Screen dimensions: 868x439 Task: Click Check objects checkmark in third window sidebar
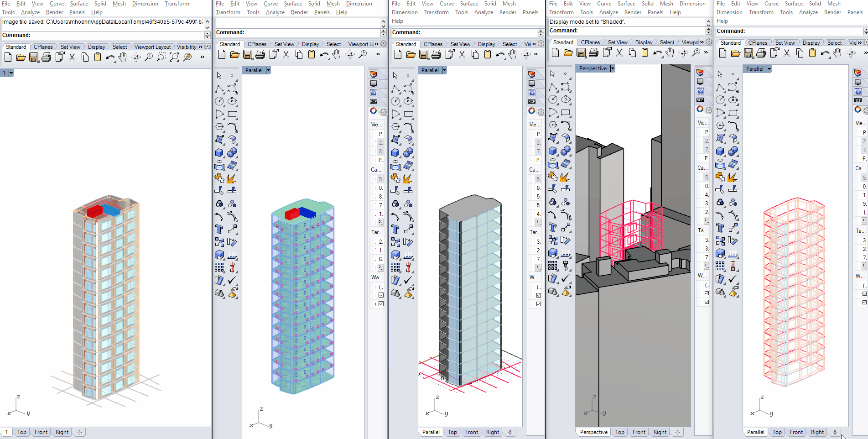[408, 280]
